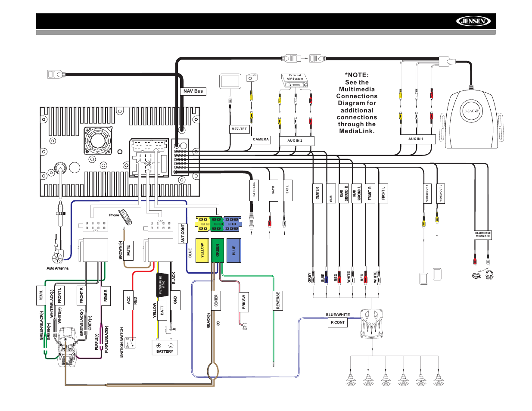
Task: Click the parking brake lamp symbol
Action: 245,326
